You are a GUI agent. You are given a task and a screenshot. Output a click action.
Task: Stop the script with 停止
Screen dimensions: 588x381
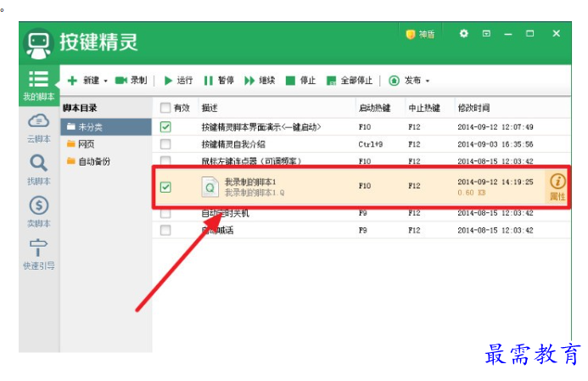tap(300, 81)
